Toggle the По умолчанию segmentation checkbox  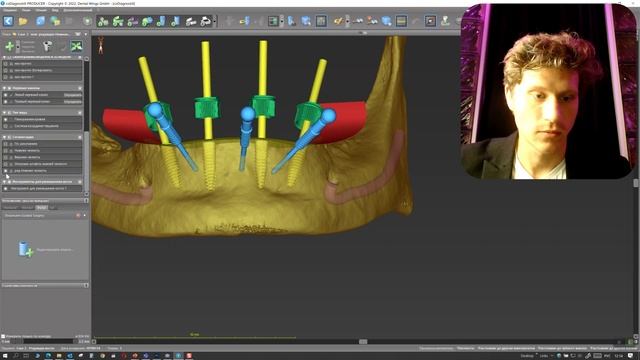pos(6,144)
